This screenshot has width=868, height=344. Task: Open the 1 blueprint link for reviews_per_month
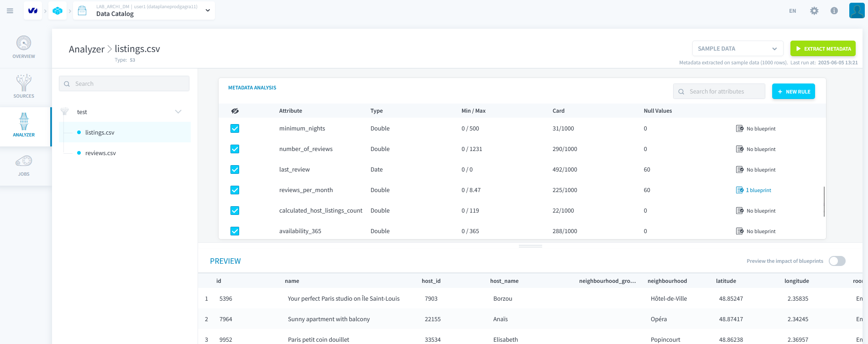point(758,190)
